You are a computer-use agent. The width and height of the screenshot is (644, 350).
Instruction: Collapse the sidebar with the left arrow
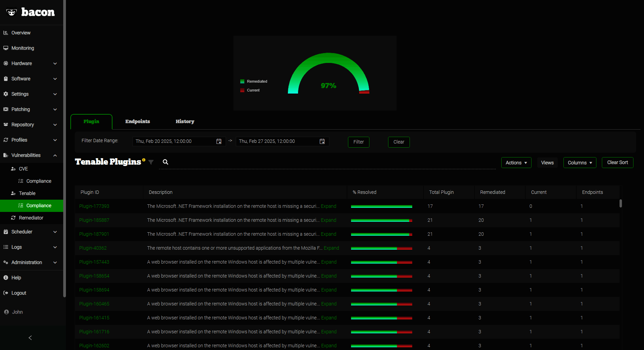(30, 338)
